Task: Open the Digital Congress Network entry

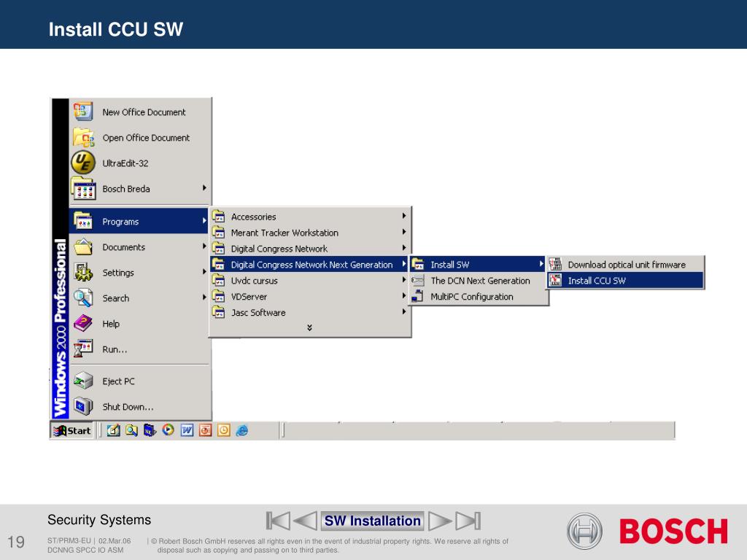Action: [x=309, y=248]
